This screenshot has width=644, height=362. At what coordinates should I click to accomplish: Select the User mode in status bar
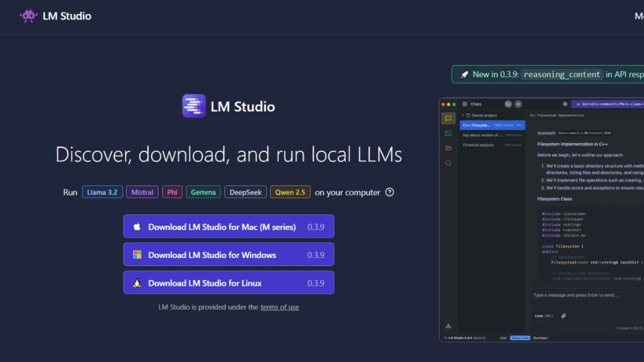tap(503, 338)
